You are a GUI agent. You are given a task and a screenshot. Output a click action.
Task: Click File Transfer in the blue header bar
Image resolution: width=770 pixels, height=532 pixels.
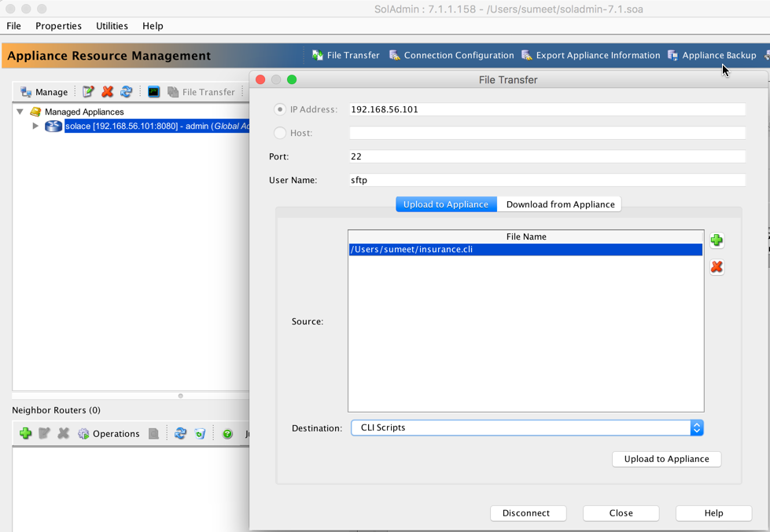pos(346,56)
